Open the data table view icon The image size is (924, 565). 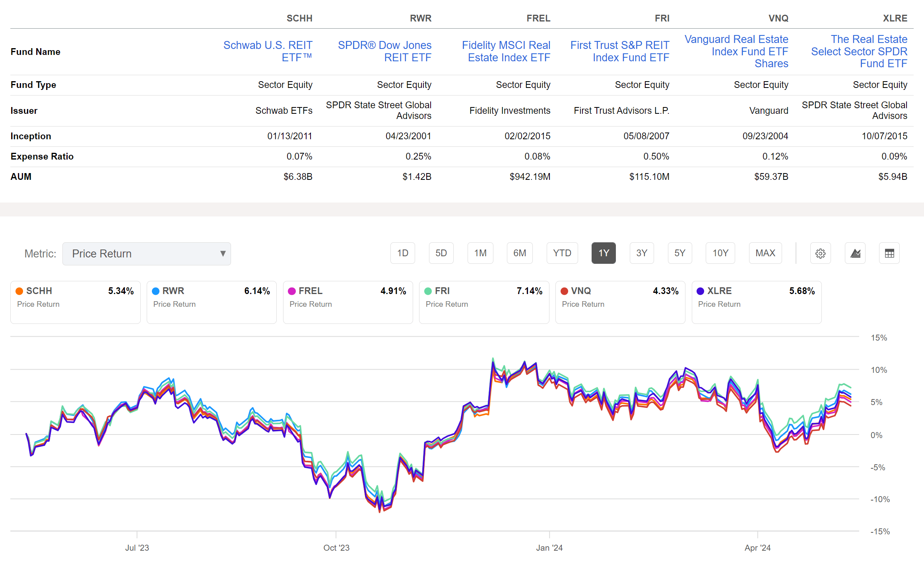[x=889, y=253]
